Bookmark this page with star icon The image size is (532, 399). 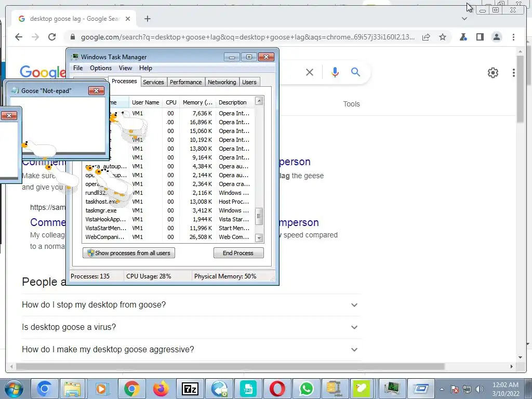click(x=443, y=37)
